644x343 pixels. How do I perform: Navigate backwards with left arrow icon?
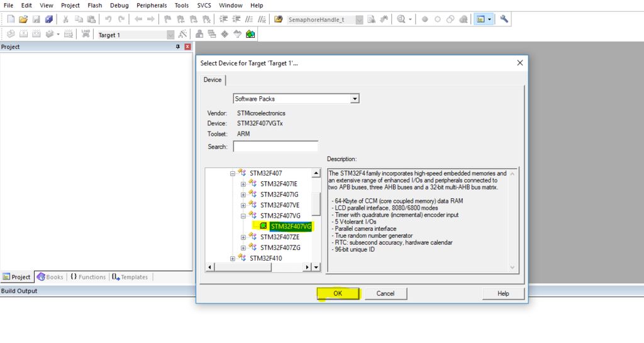pos(138,20)
